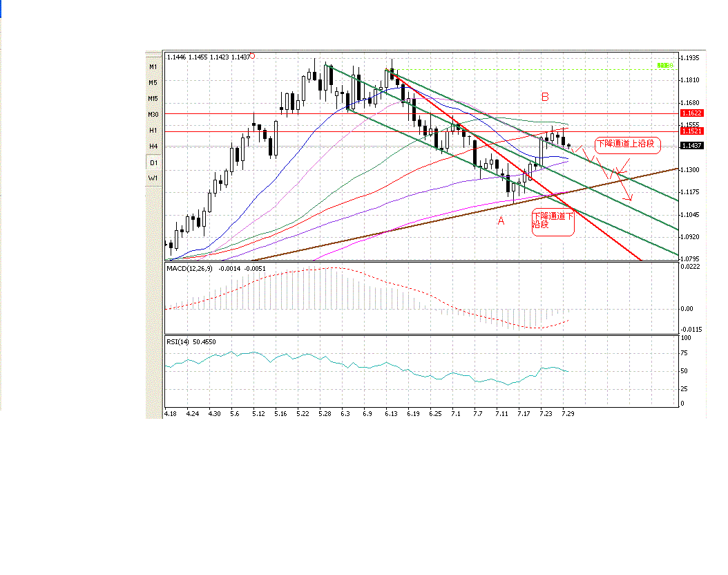Image resolution: width=728 pixels, height=575 pixels.
Task: Click the 1.1521 red price label
Action: (x=692, y=131)
